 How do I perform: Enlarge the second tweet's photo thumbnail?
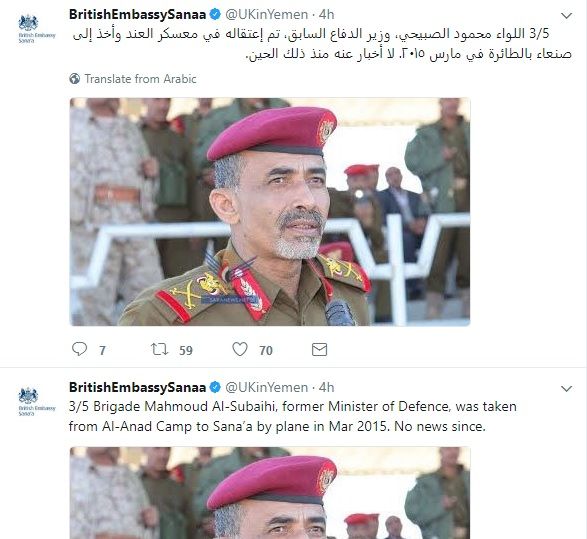[270, 493]
